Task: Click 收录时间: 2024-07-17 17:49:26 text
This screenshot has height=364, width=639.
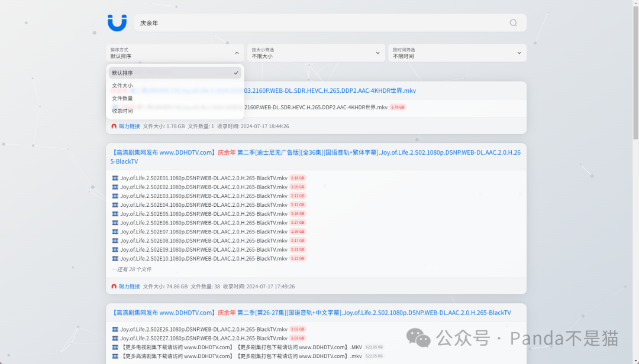Action: pos(259,286)
